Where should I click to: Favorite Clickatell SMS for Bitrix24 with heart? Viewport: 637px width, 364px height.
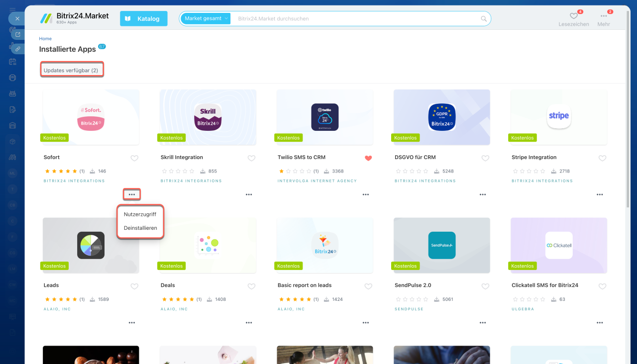[x=602, y=286]
